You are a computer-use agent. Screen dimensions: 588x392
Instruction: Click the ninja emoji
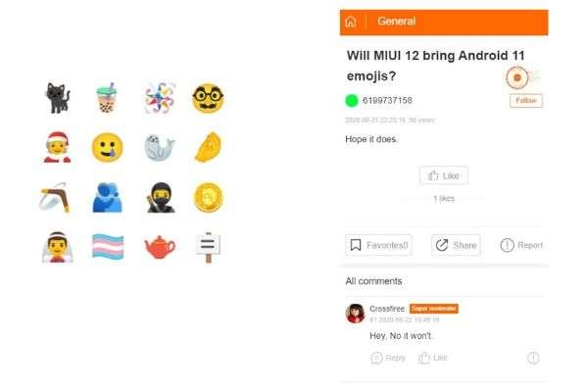tap(160, 198)
